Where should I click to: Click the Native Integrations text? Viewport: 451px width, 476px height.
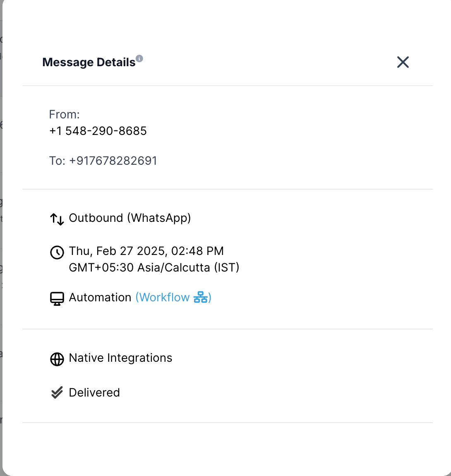(120, 358)
